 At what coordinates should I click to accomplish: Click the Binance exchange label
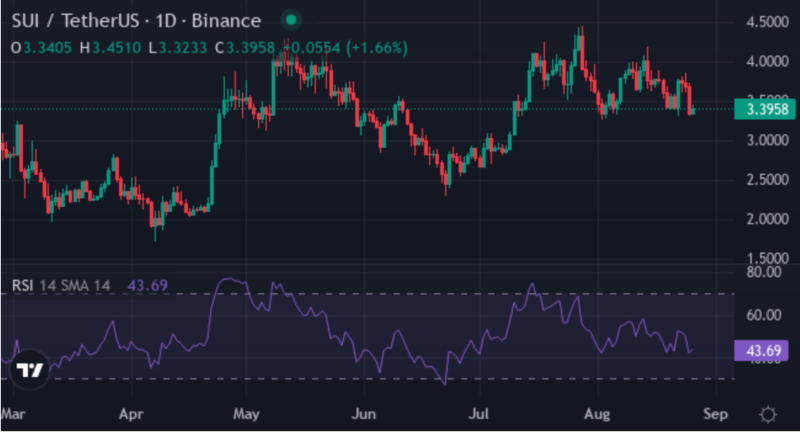(x=226, y=21)
